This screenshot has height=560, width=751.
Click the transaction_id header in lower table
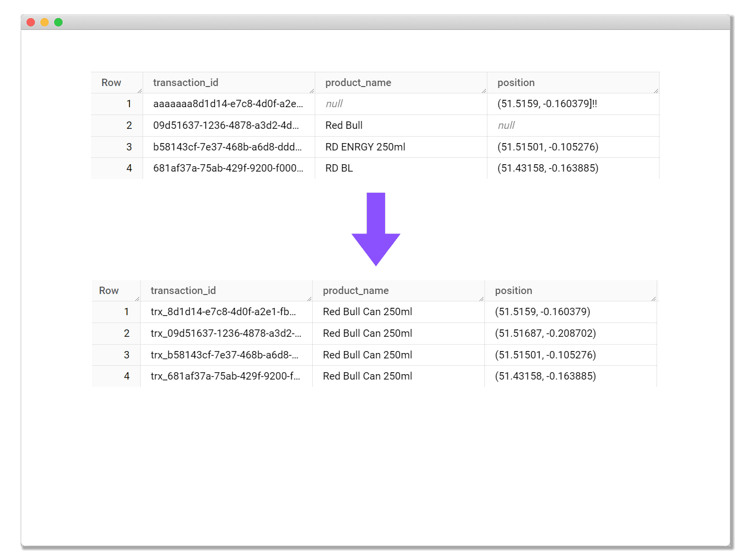point(226,291)
